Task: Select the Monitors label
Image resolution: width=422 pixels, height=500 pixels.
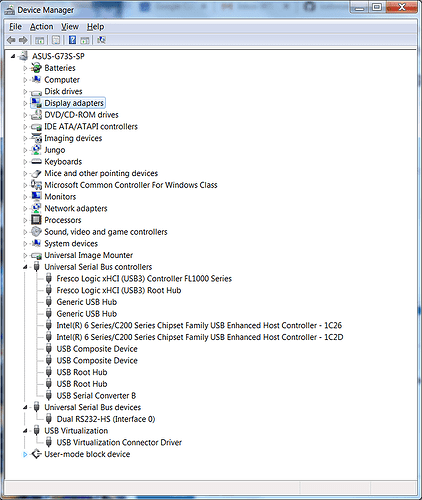Action: click(x=60, y=197)
